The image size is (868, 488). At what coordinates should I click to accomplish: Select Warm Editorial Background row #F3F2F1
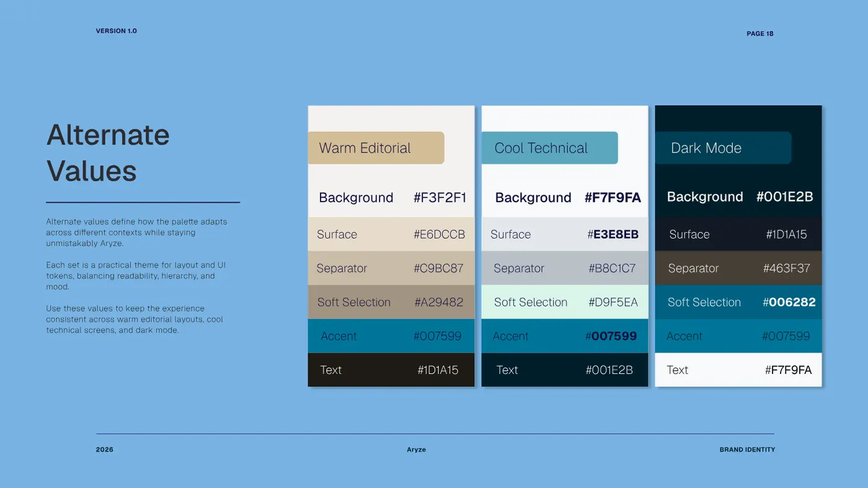[x=391, y=198]
